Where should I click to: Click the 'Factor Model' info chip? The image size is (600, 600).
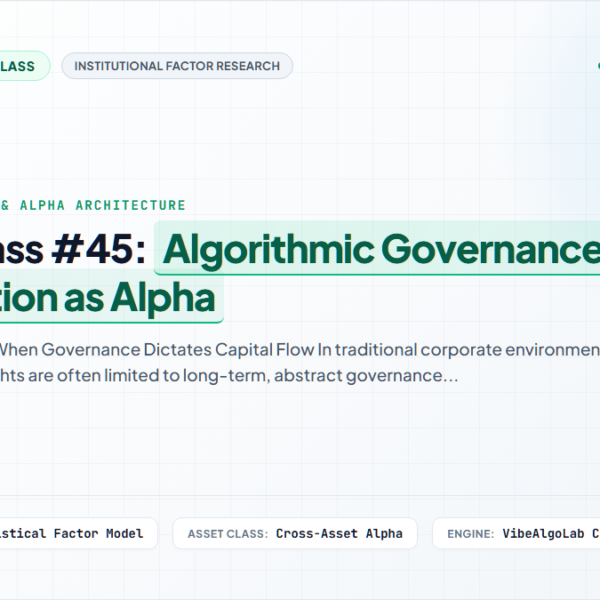78,533
